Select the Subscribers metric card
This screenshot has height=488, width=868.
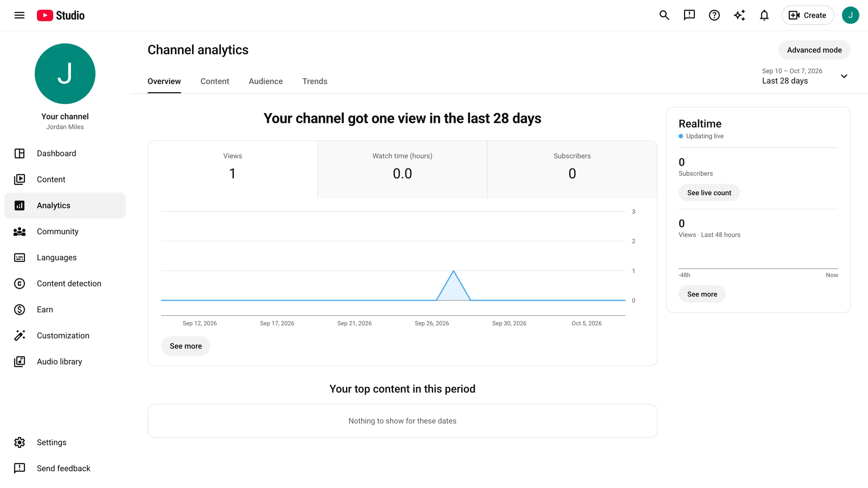(572, 169)
